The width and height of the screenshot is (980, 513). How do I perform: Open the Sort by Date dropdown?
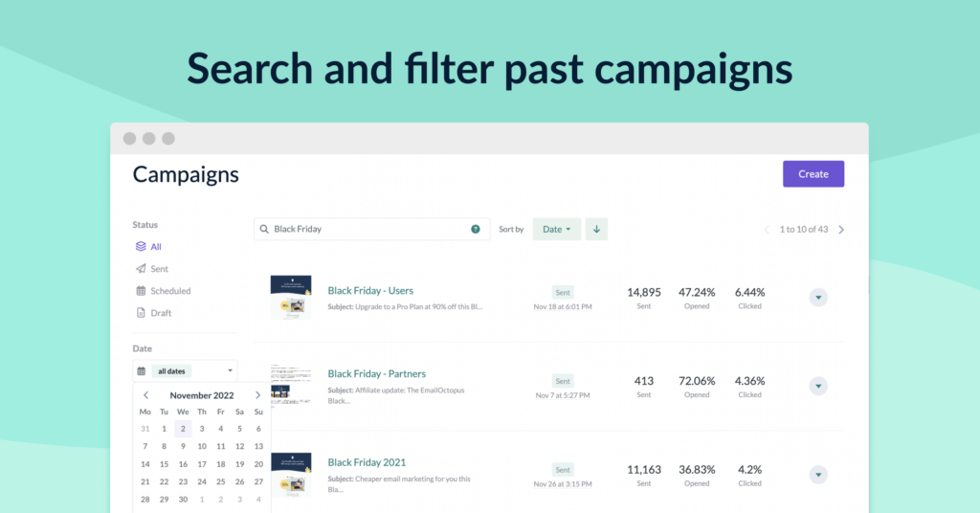coord(556,230)
